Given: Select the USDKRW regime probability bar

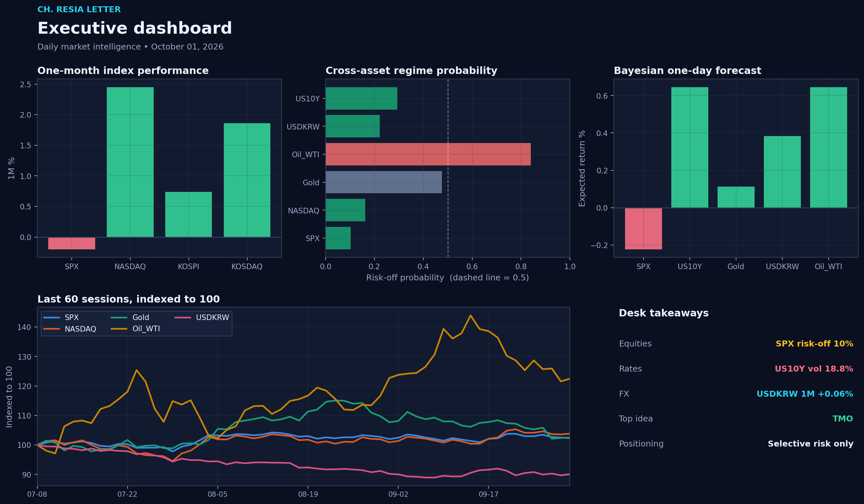Looking at the screenshot, I should coord(353,126).
